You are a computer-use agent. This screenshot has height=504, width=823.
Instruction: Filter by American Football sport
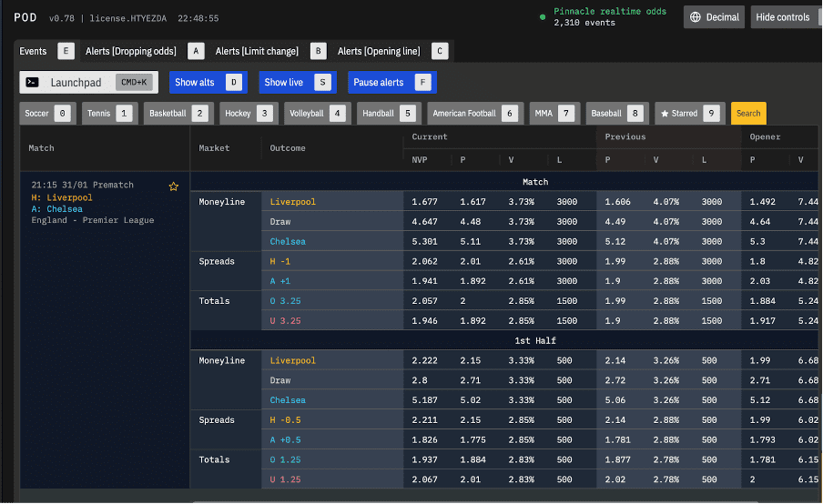pos(475,114)
